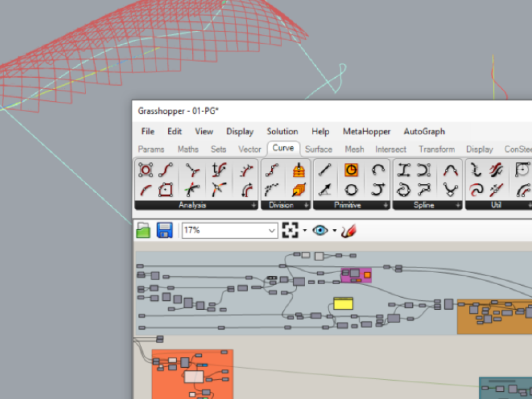Select the I-shaped Bezier Span component

pos(404,170)
